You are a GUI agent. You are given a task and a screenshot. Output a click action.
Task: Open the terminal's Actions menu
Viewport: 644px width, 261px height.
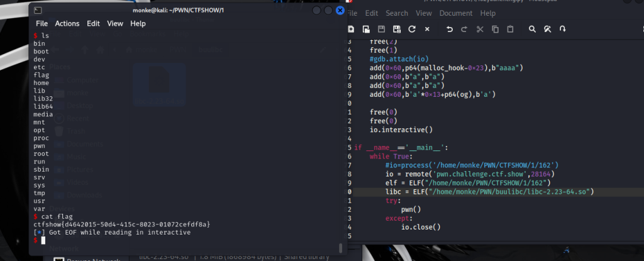click(x=67, y=23)
